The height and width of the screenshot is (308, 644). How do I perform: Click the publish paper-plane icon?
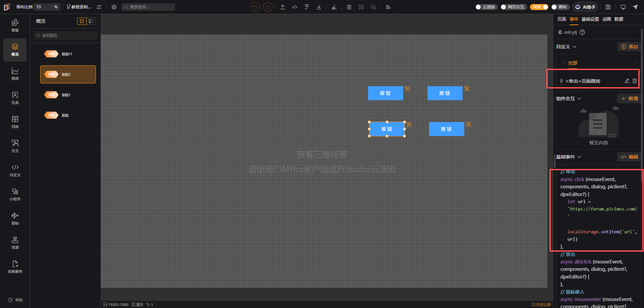click(x=635, y=7)
